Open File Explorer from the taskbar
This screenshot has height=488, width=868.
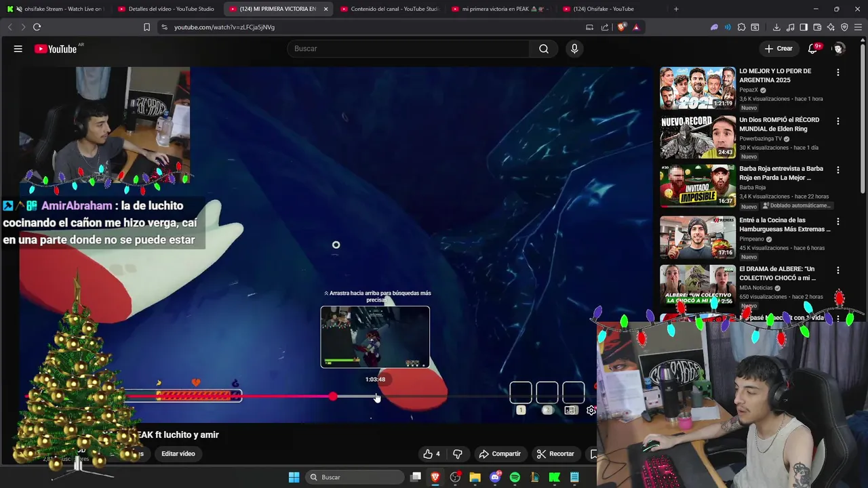pyautogui.click(x=475, y=477)
